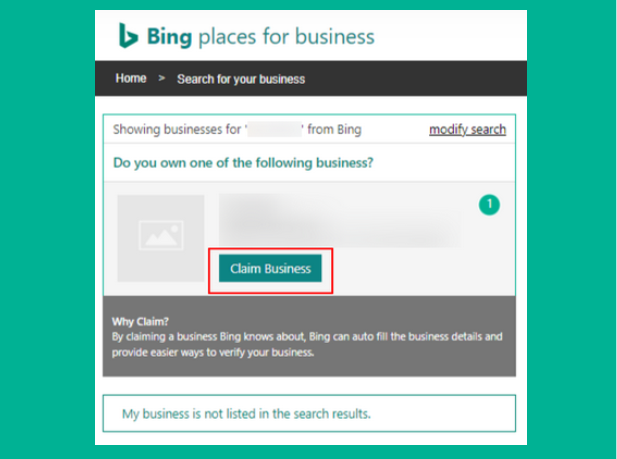This screenshot has width=617, height=459.
Task: Click 'My business is not listed' box
Action: [309, 413]
